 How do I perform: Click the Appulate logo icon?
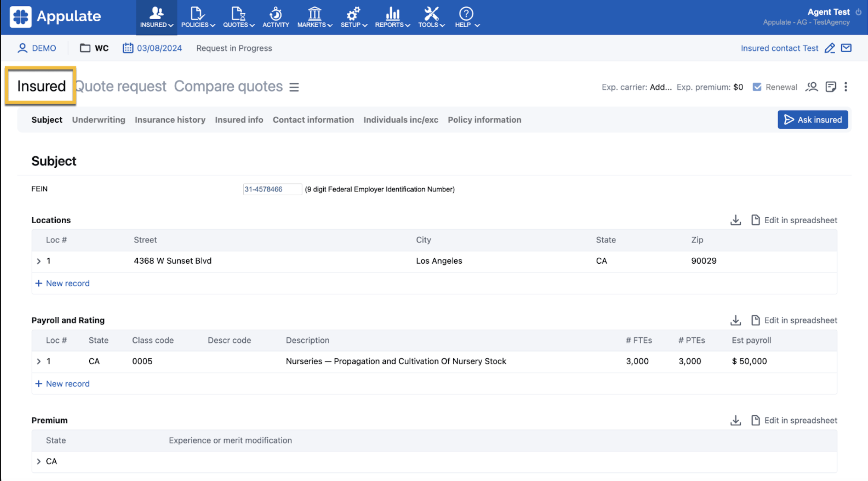tap(21, 17)
